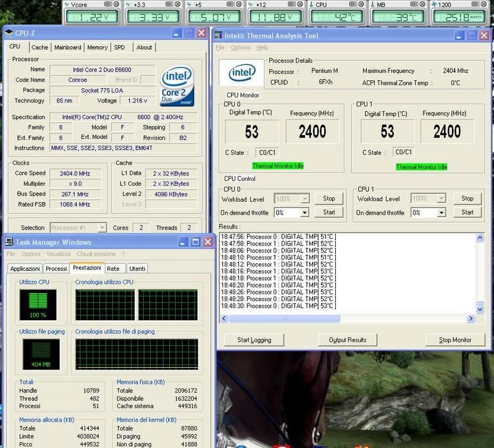Image resolution: width=494 pixels, height=448 pixels.
Task: Close the +12 voltage gadget
Action: [x=299, y=4]
